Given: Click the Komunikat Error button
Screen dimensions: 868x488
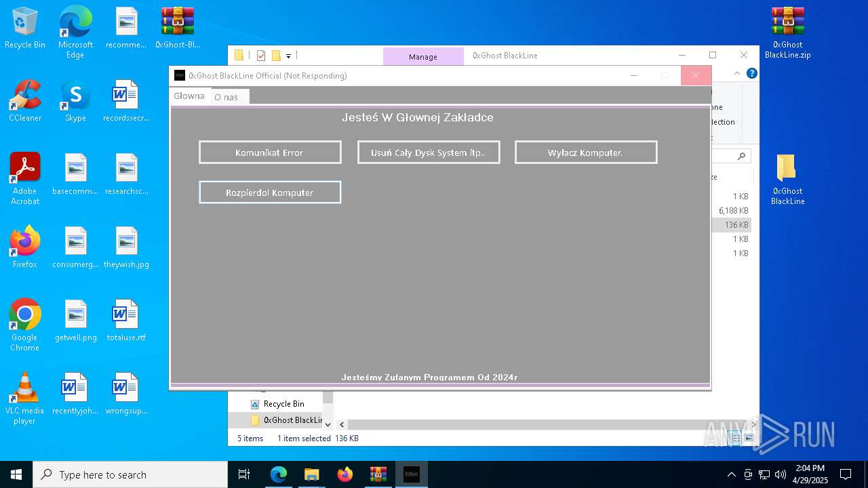Looking at the screenshot, I should pyautogui.click(x=270, y=152).
